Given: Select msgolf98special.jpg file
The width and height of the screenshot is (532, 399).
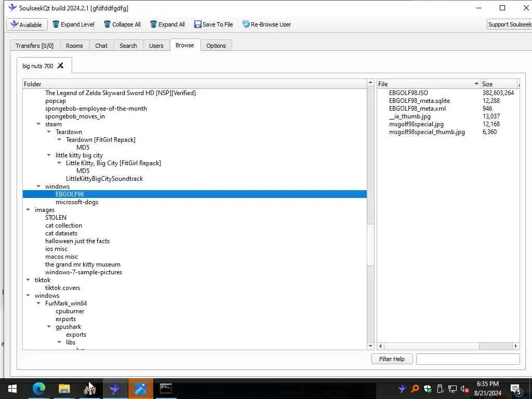Looking at the screenshot, I should [x=416, y=124].
